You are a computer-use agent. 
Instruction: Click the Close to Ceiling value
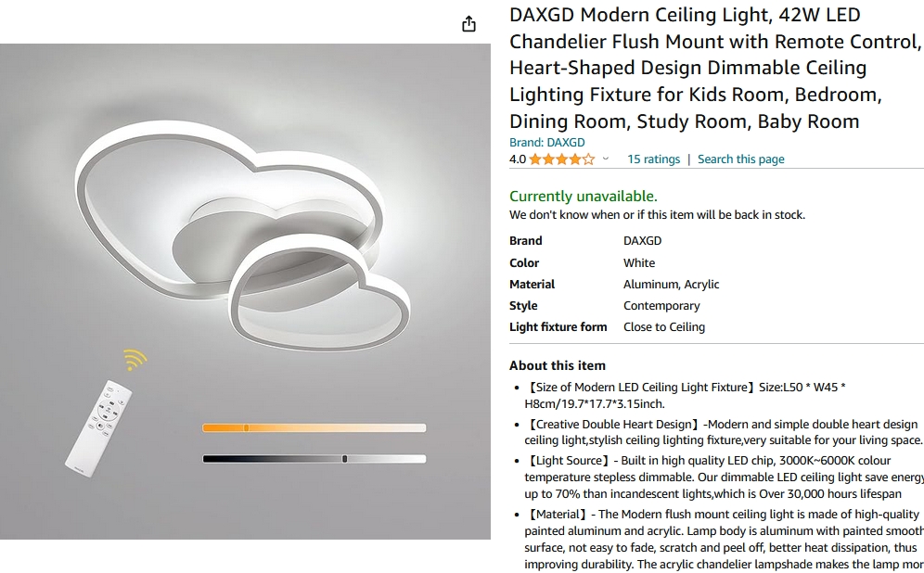(x=663, y=327)
